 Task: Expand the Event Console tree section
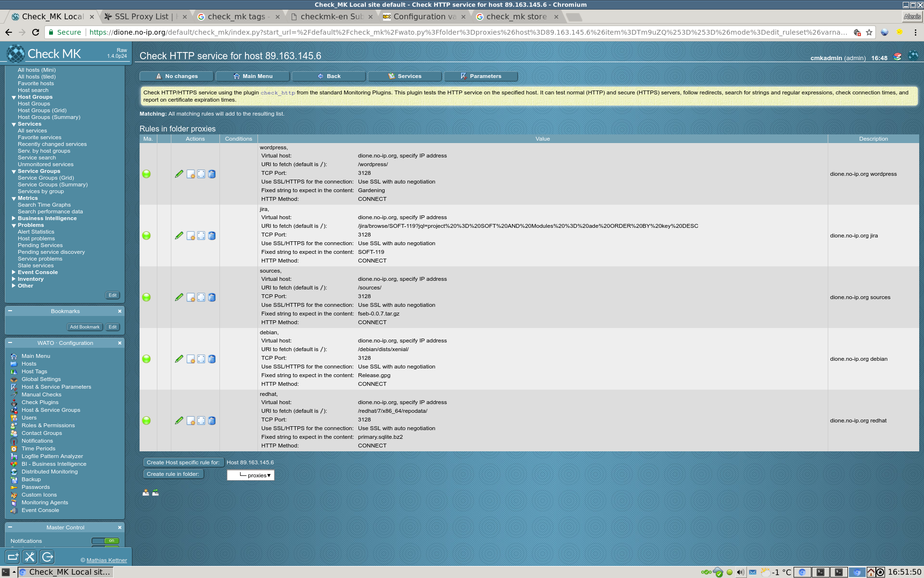[14, 272]
